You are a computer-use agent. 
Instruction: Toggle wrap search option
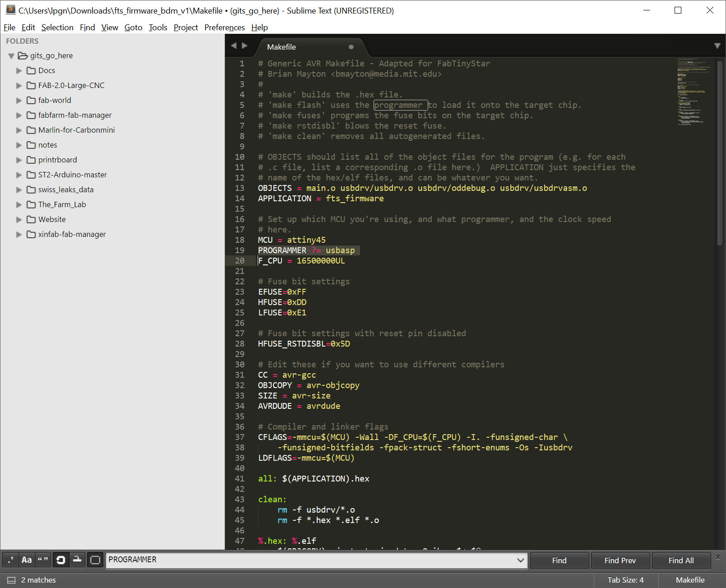[x=60, y=560]
